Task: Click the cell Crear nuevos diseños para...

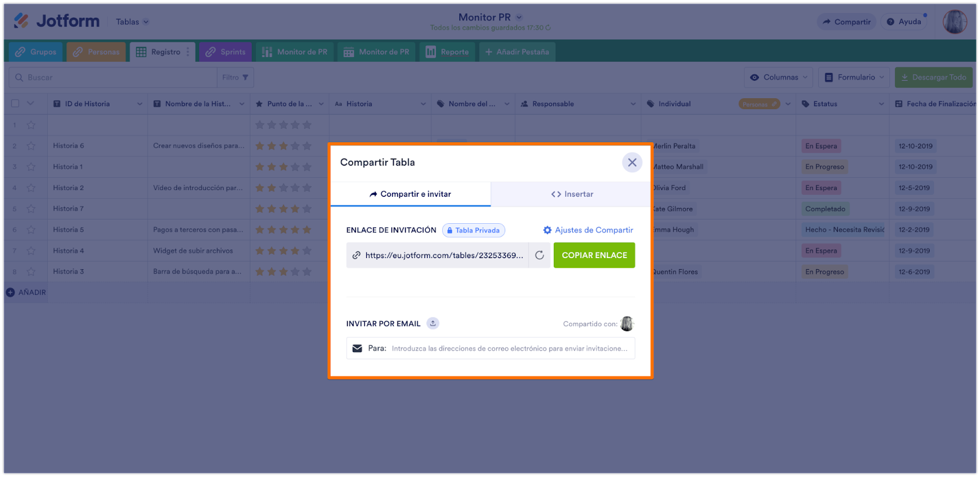Action: click(198, 146)
